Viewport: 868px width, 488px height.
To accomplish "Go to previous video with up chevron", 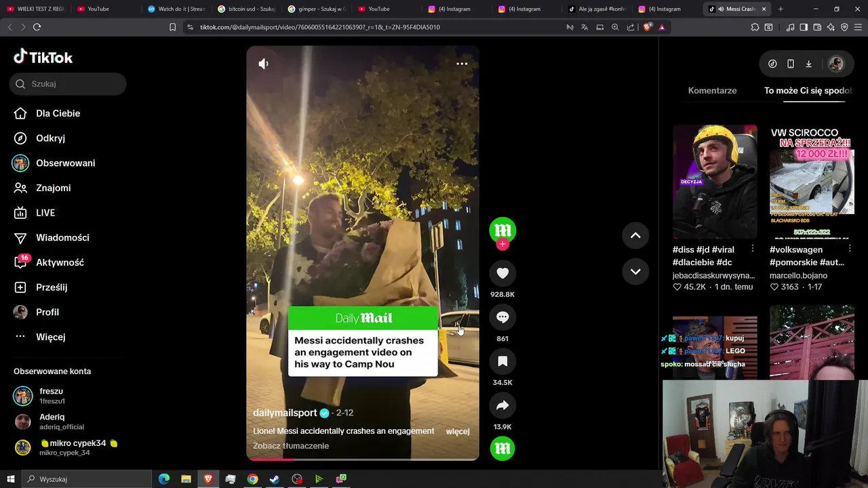I will pyautogui.click(x=635, y=235).
